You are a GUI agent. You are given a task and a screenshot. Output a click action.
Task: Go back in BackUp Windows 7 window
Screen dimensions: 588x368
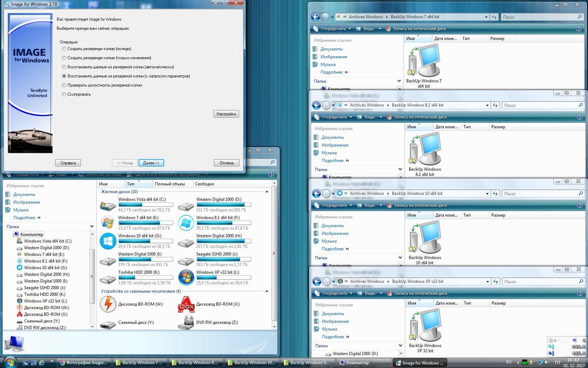(315, 17)
